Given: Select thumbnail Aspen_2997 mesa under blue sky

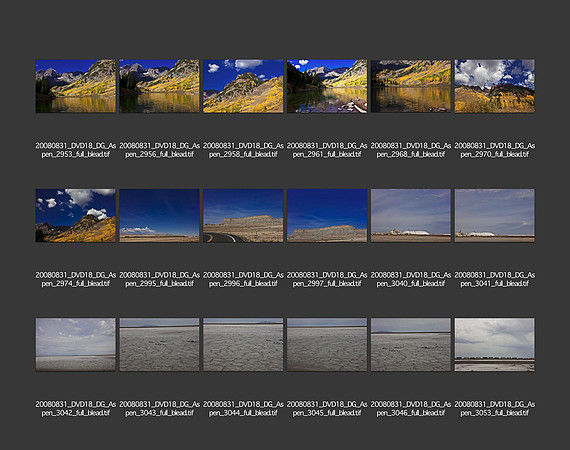Looking at the screenshot, I should point(327,216).
